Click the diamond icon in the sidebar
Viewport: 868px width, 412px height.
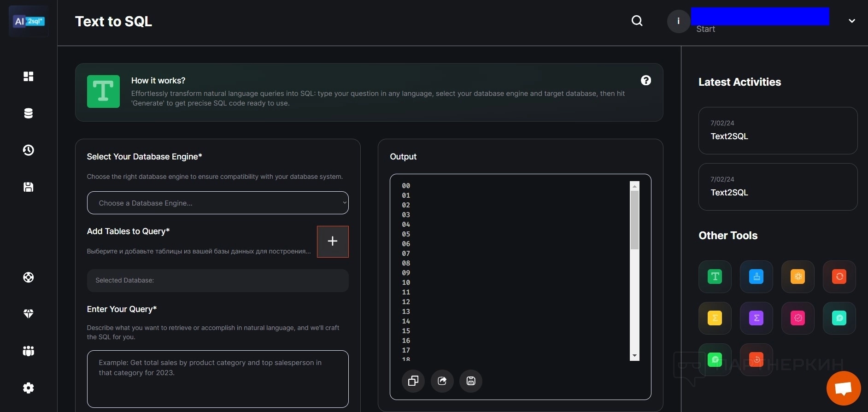point(29,314)
